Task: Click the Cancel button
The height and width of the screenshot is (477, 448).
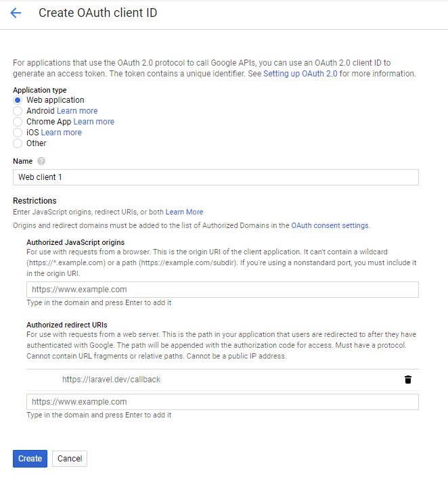Action: click(x=70, y=459)
